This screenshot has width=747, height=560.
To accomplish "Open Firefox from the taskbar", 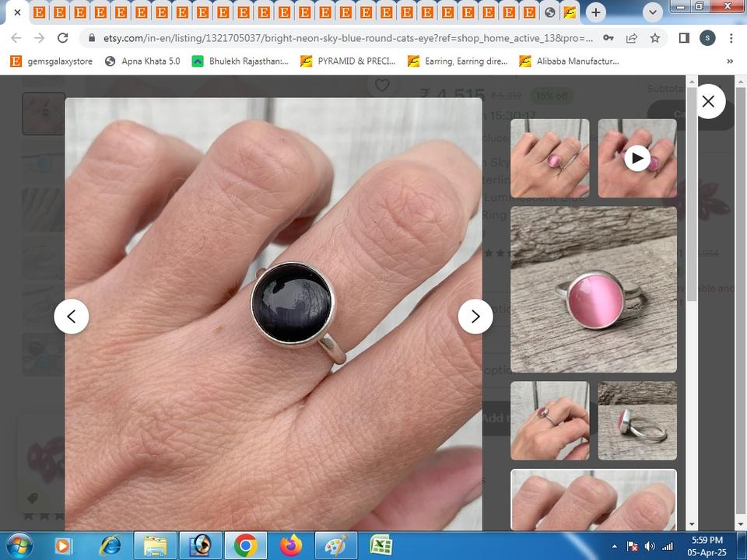I will 292,546.
